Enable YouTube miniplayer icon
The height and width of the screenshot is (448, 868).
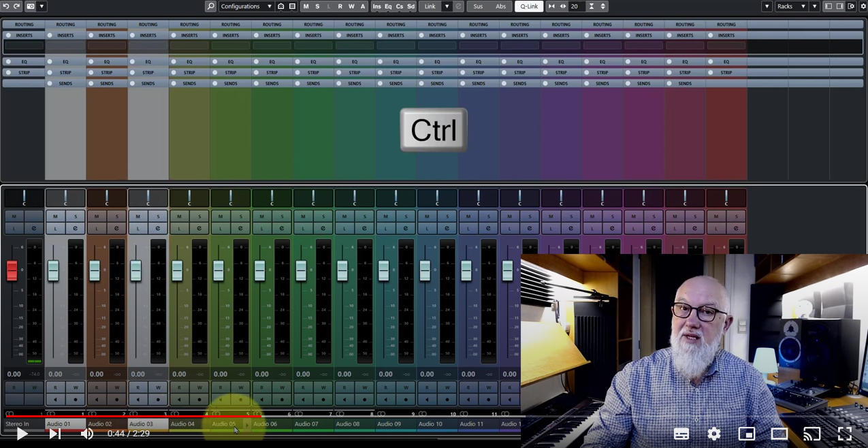pyautogui.click(x=746, y=434)
